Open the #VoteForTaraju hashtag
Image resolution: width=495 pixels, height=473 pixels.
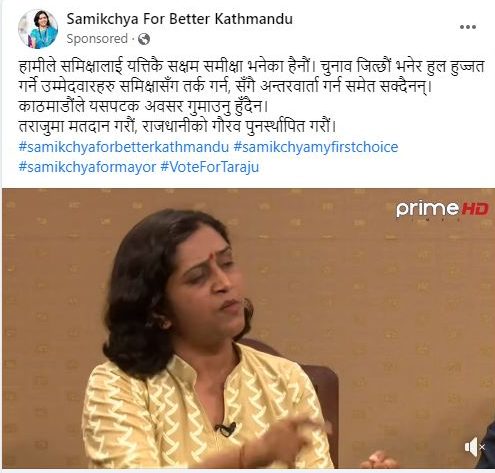(x=210, y=167)
